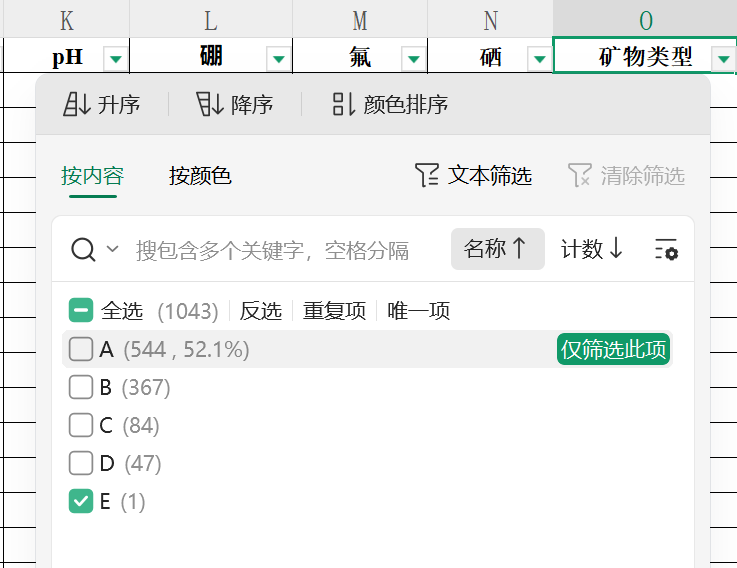This screenshot has height=568, width=737.
Task: Sort list by 名称 ascending
Action: point(497,249)
